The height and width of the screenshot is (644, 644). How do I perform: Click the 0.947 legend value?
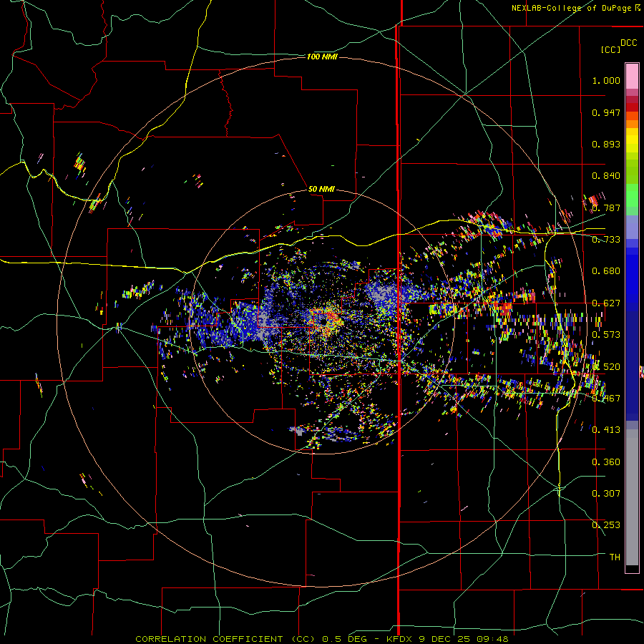(606, 112)
